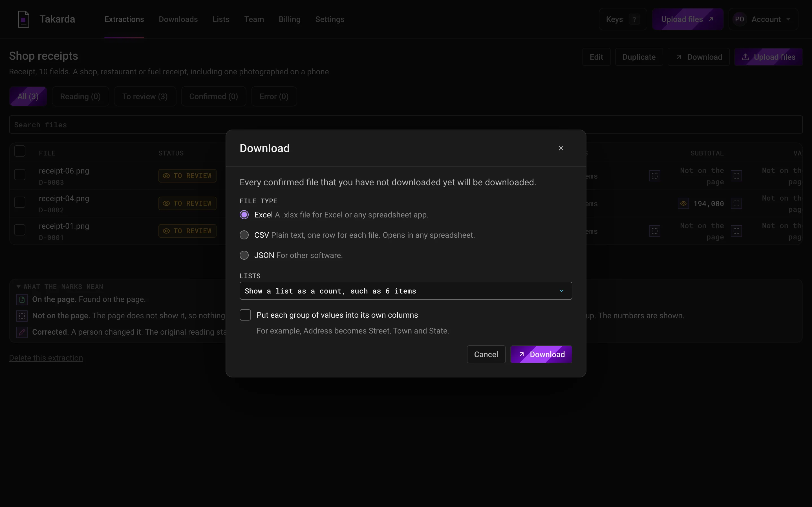Select the CSV file type radio button
Screen dimensions: 812x507
click(x=244, y=235)
